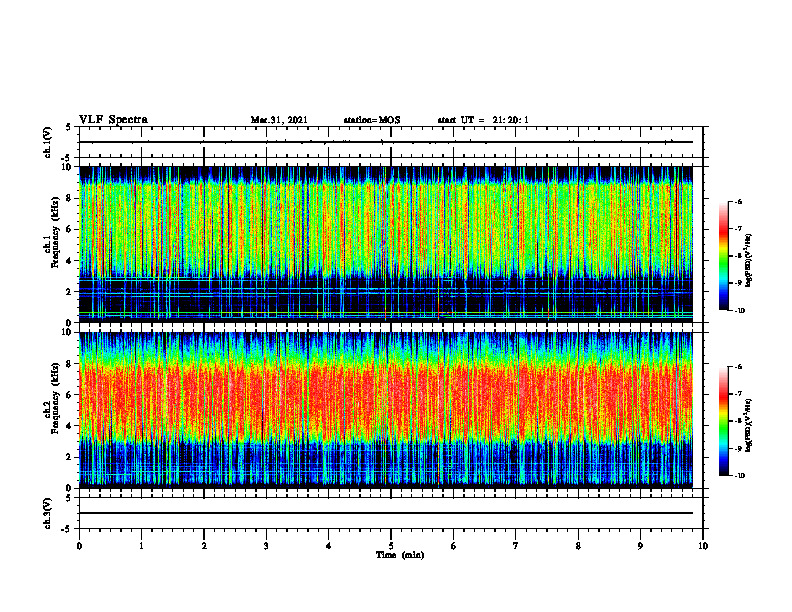Click the ch.1 voltage trace line
This screenshot has width=792, height=612.
(386, 142)
